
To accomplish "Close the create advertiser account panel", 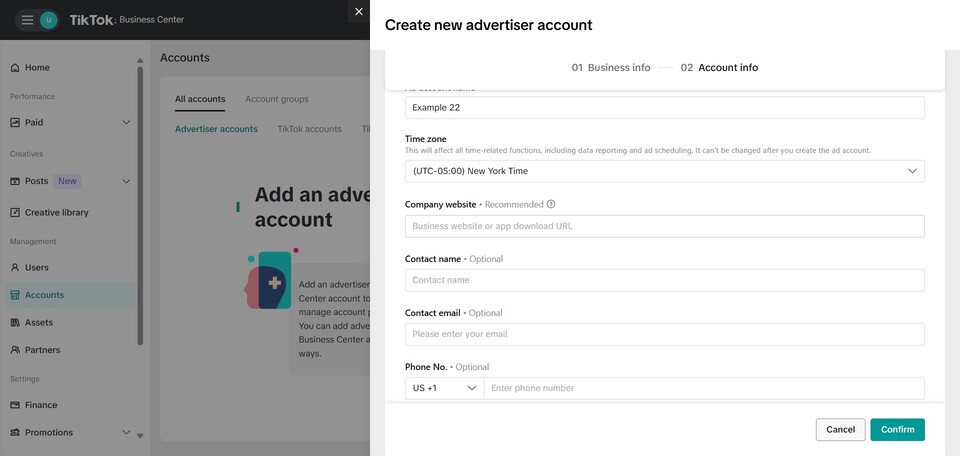I will (359, 12).
